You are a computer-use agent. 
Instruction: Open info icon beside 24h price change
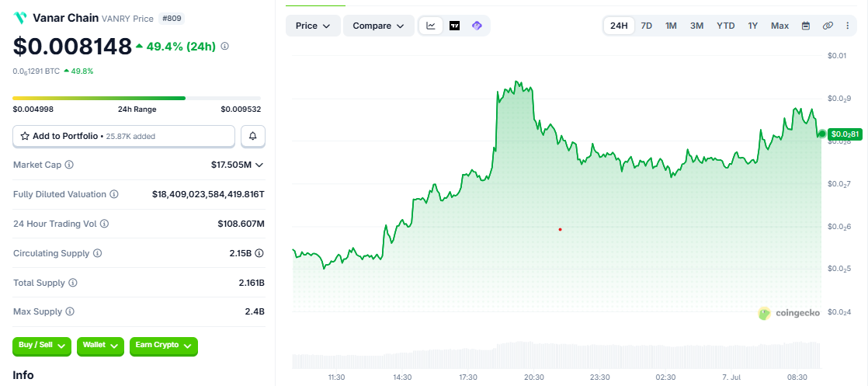(224, 47)
